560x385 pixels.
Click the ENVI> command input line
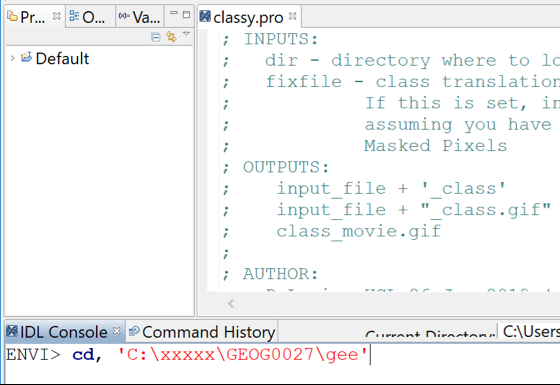282,355
